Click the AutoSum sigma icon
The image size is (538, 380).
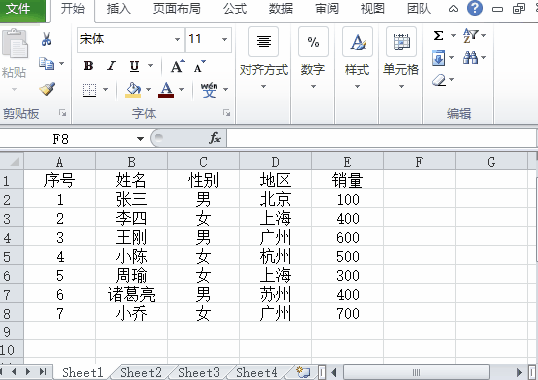click(438, 35)
